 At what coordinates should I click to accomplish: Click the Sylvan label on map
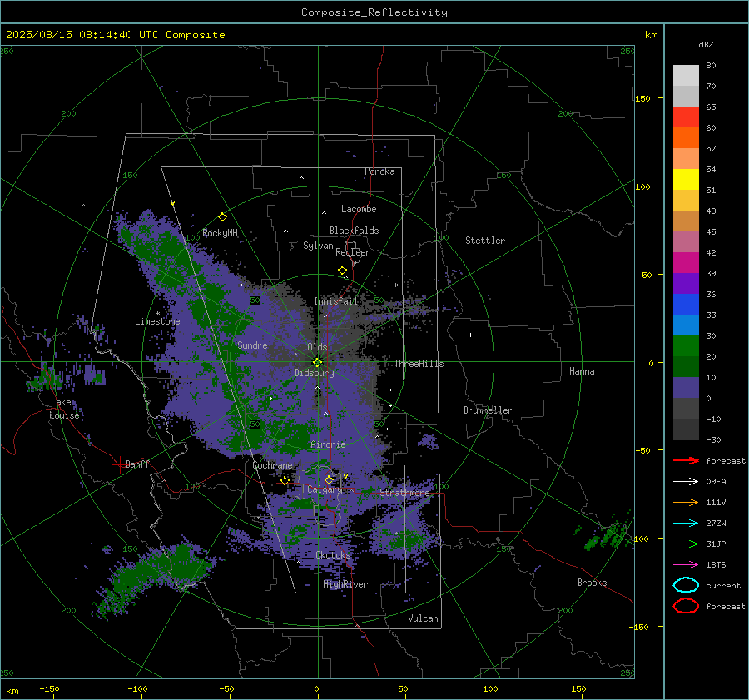click(318, 246)
